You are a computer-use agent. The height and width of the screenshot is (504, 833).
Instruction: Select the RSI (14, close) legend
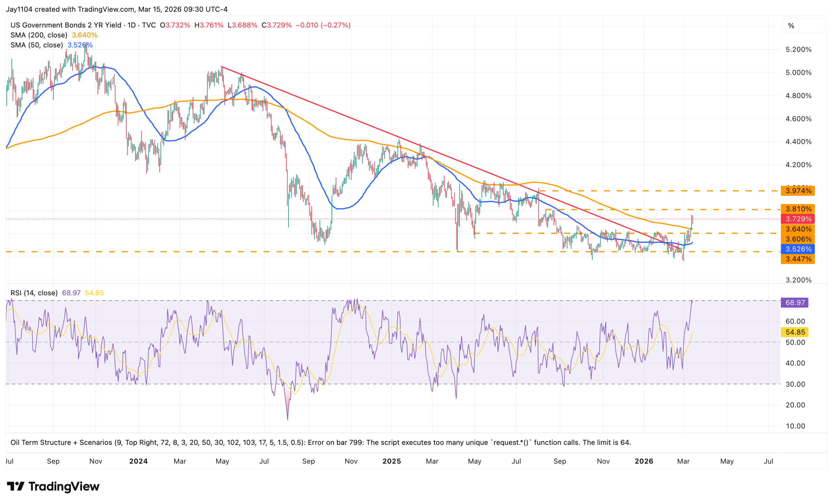click(34, 293)
